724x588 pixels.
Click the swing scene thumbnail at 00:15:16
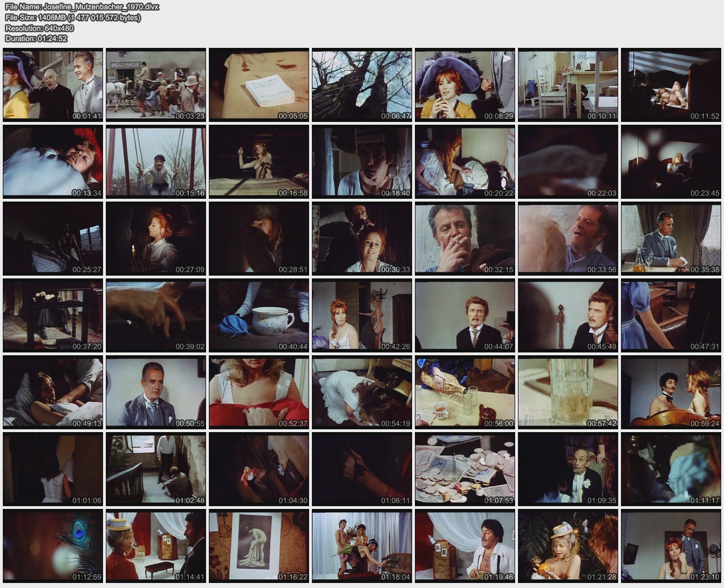pyautogui.click(x=156, y=161)
